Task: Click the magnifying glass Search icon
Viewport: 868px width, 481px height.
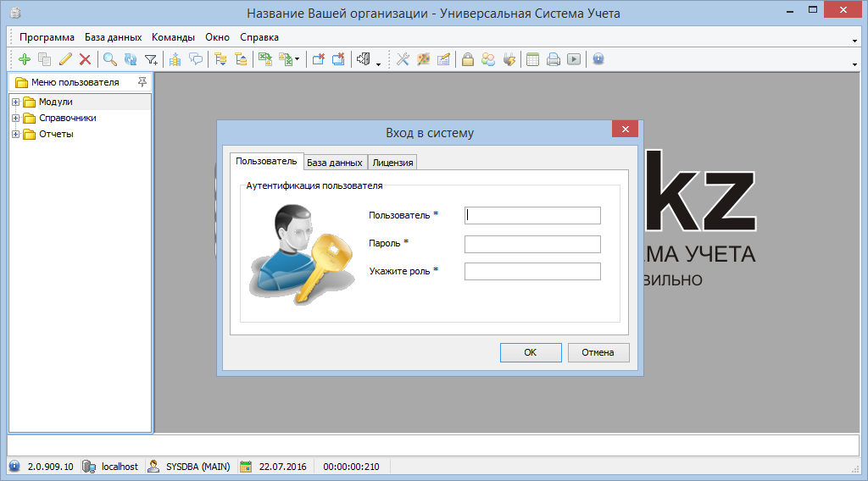Action: click(x=110, y=59)
